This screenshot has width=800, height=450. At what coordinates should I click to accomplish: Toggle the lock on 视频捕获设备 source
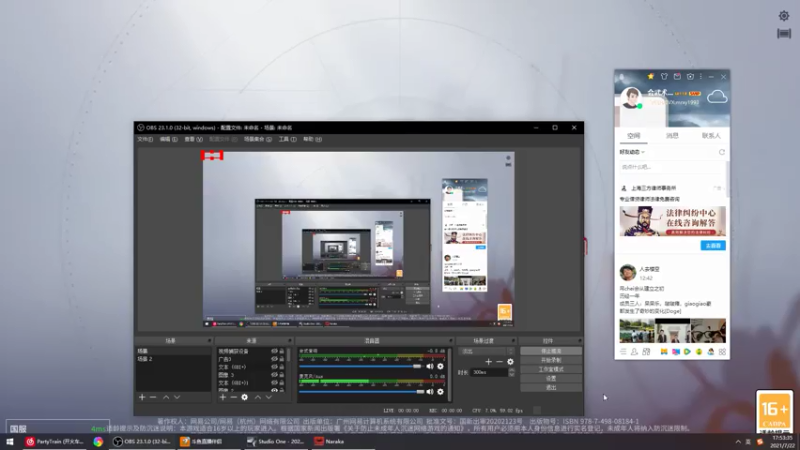[x=282, y=351]
